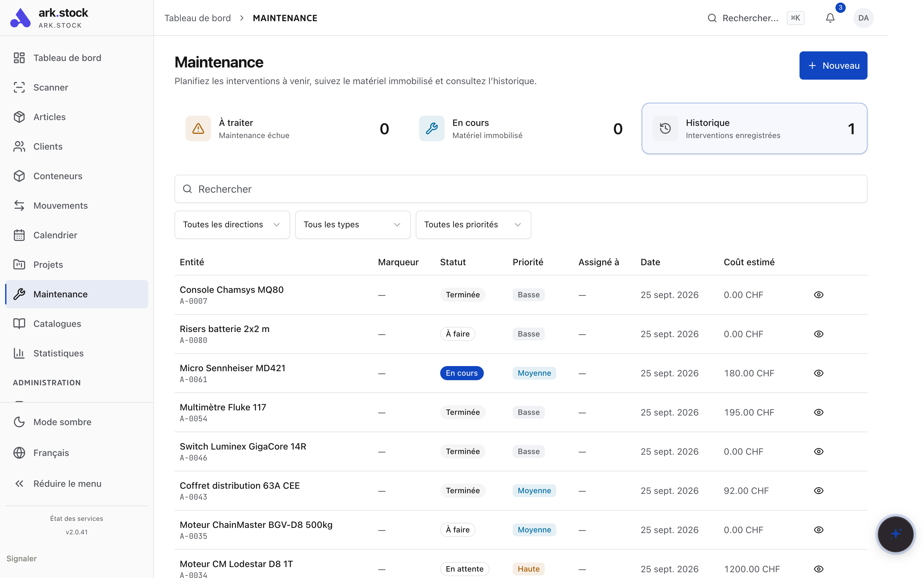Click the Scanner sidebar icon
This screenshot has width=924, height=578.
click(x=19, y=87)
